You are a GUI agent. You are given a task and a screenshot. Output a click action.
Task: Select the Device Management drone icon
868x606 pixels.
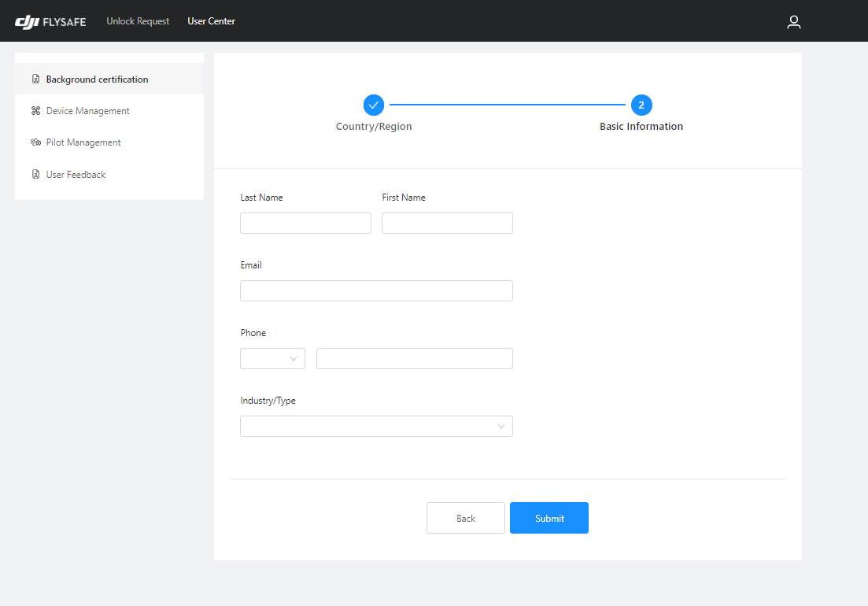[x=35, y=110]
